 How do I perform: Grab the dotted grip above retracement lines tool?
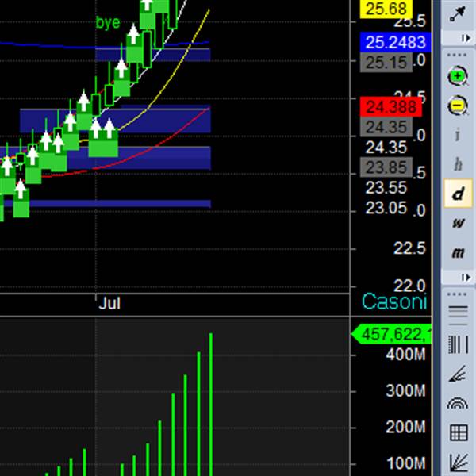click(x=457, y=294)
